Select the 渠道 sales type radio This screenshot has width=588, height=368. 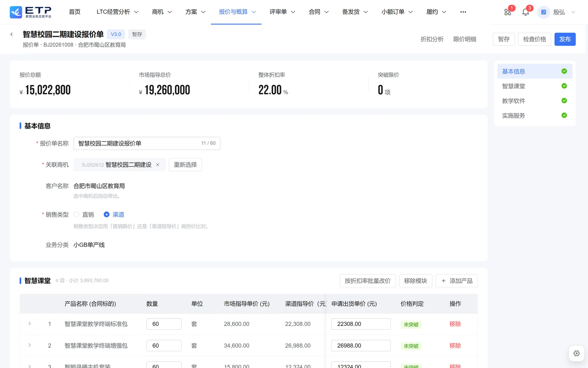point(106,215)
